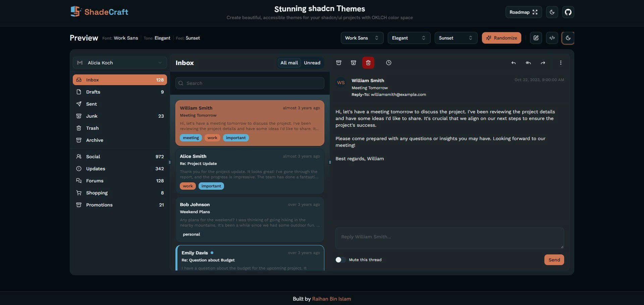The width and height of the screenshot is (644, 305).
Task: Click the meeting tag on William Smith's email
Action: 191,138
